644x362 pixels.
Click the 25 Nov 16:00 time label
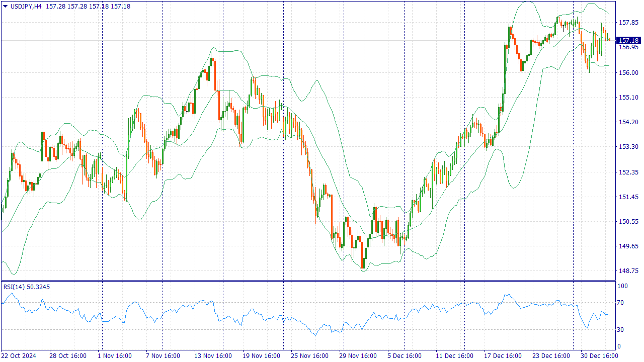(x=309, y=356)
